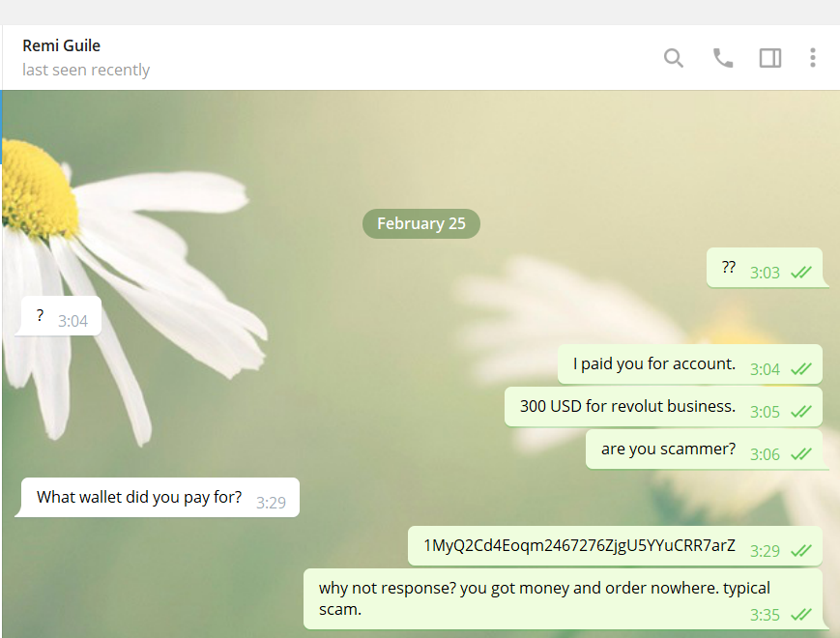Select the incoming '?' message at 3:04
Screen dimensions: 840x638
pyautogui.click(x=61, y=315)
